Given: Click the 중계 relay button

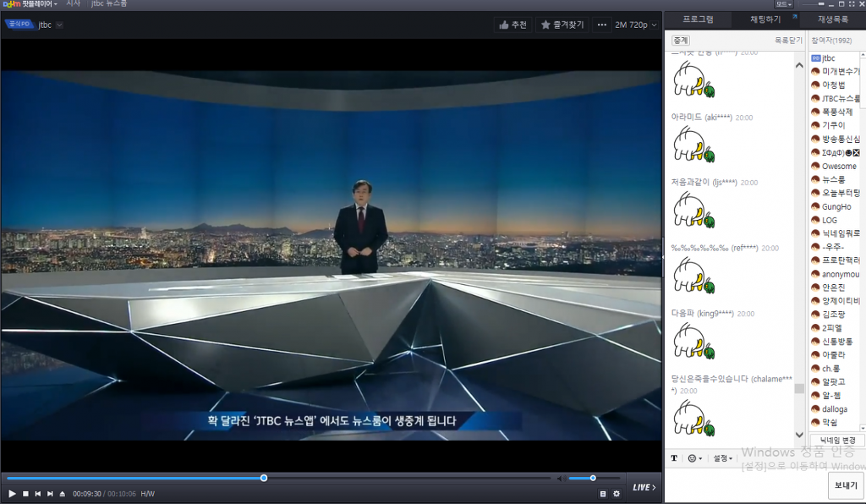Looking at the screenshot, I should pos(681,41).
